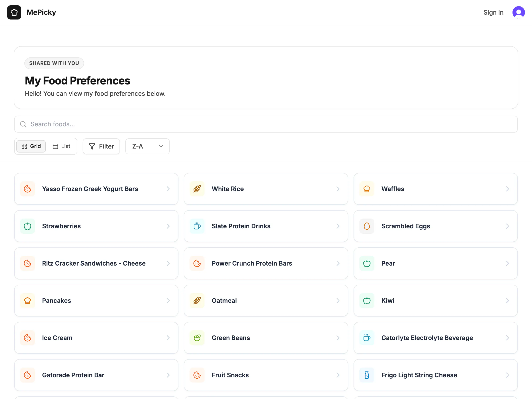Expand the Scrambled Eggs chevron
This screenshot has width=532, height=399.
507,226
